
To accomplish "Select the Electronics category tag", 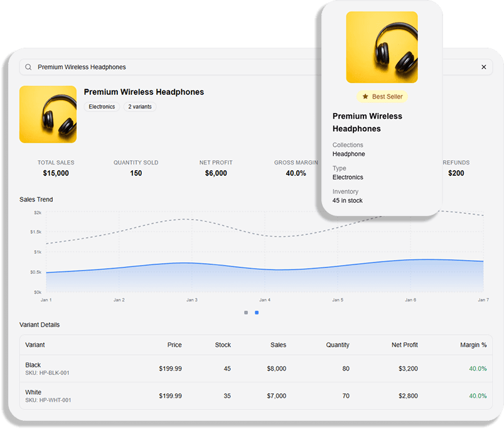I will click(102, 107).
